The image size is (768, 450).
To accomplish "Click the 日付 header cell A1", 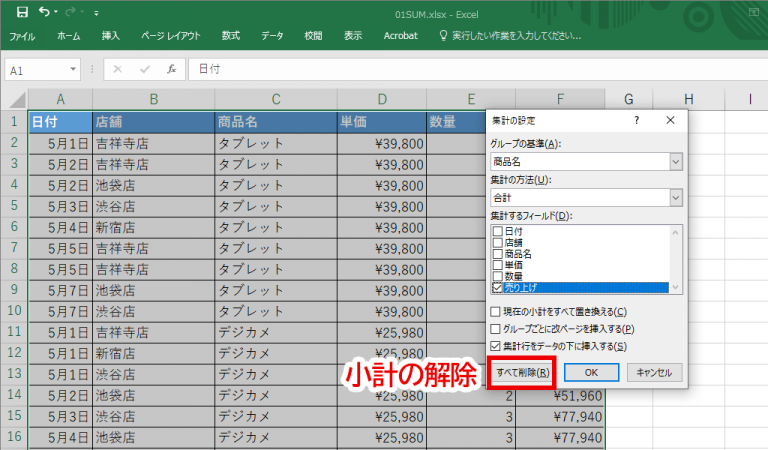I will point(60,122).
